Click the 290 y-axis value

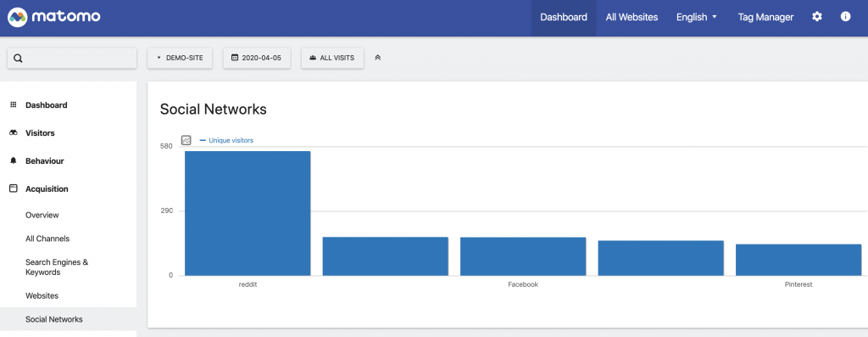coord(166,211)
